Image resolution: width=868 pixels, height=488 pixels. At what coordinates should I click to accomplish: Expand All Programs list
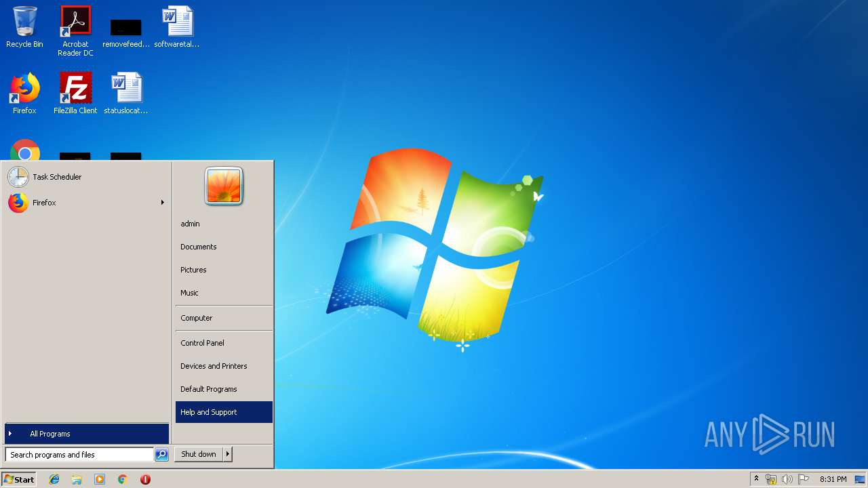(87, 434)
